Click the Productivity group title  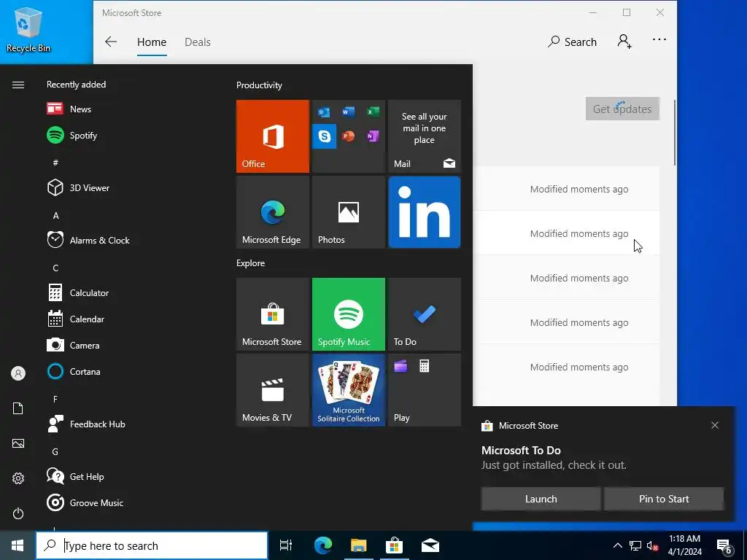(x=259, y=85)
